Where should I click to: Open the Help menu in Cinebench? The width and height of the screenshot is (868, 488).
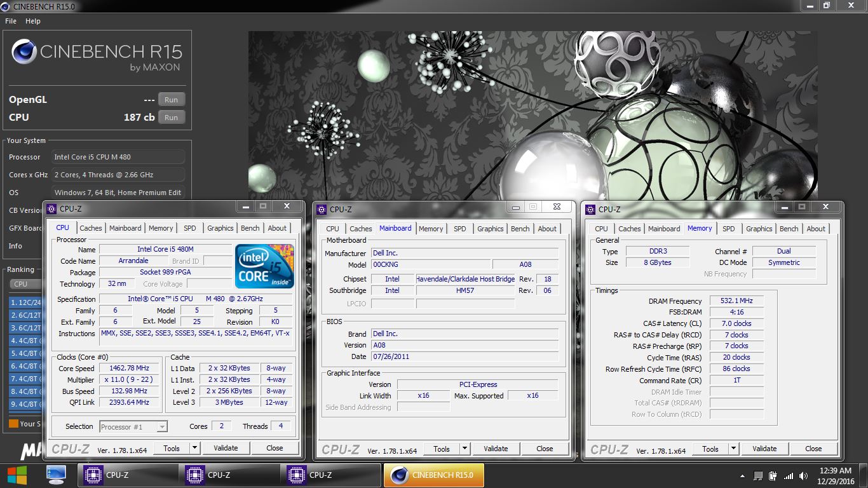33,21
